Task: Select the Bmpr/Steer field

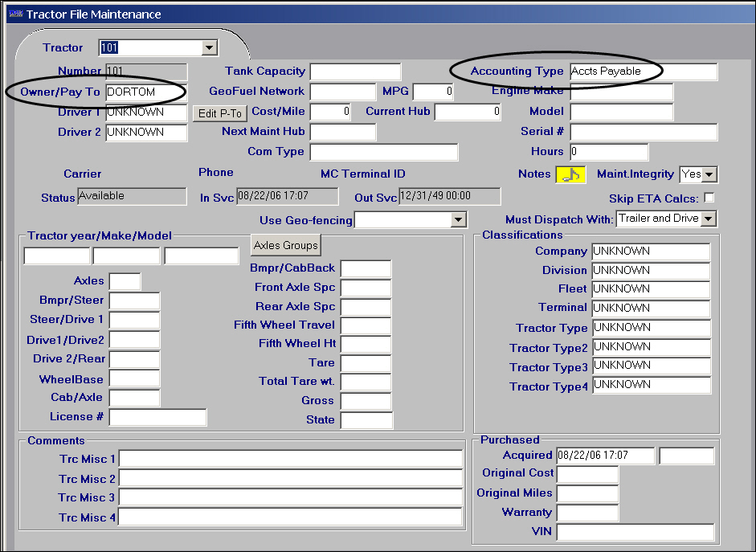Action: [x=134, y=301]
